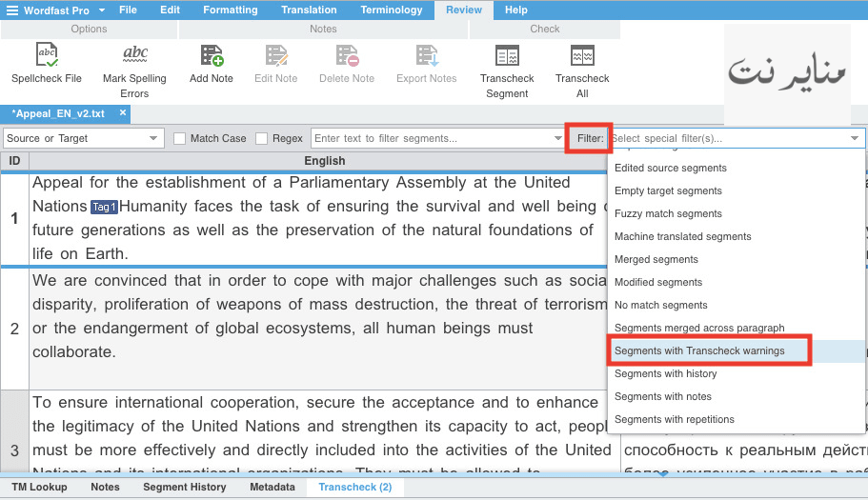Screen dimensions: 868x500
Task: Toggle the Regex checkbox
Action: click(x=261, y=138)
